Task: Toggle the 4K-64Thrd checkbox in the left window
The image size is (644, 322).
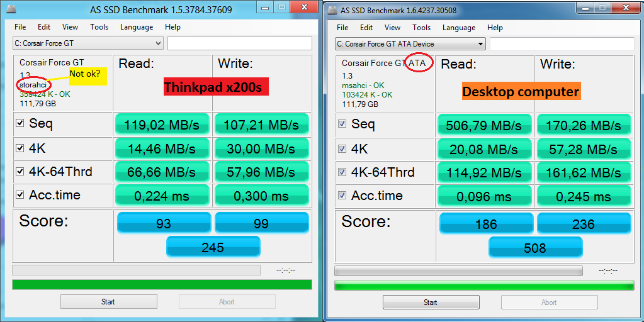Action: click(x=20, y=172)
